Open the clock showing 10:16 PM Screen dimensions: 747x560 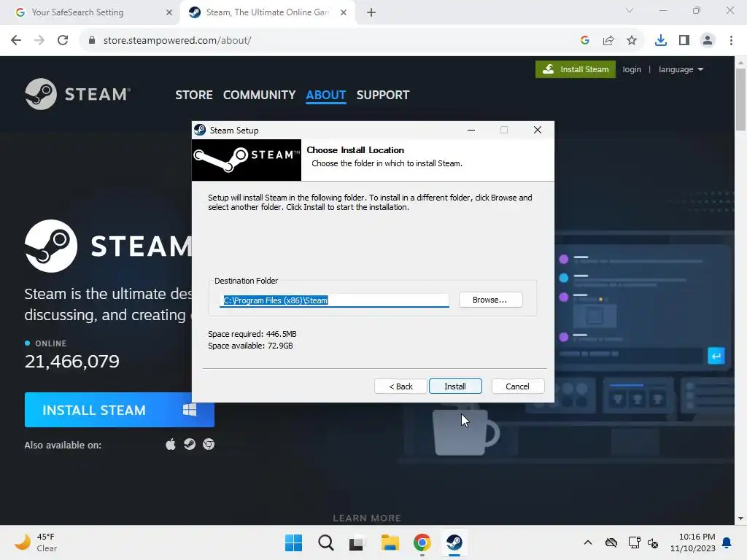(693, 542)
